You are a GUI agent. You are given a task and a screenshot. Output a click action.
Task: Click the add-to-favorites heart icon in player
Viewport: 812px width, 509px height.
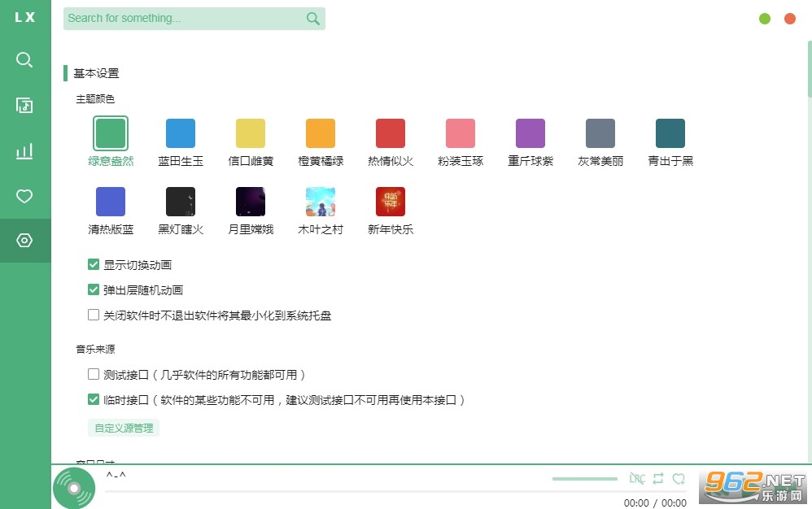click(679, 479)
